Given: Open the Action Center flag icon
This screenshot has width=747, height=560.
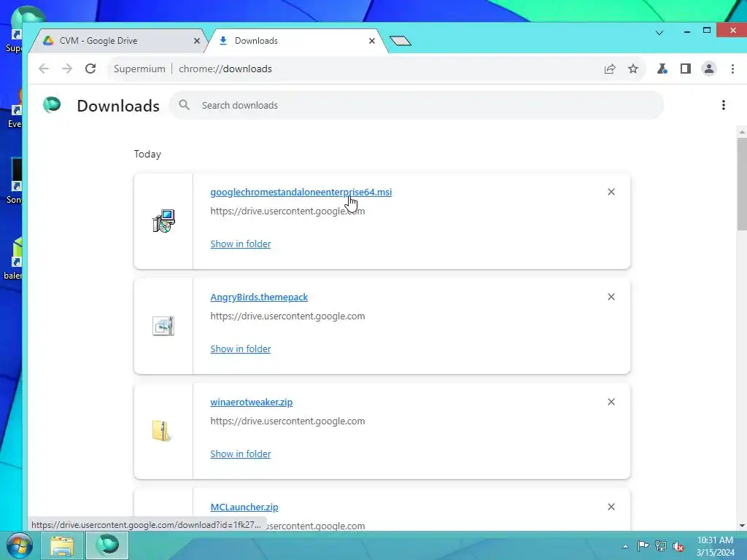Looking at the screenshot, I should click(643, 545).
